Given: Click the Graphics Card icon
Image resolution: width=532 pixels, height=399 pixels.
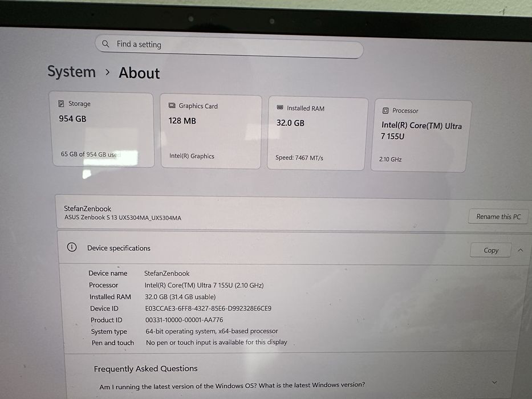Looking at the screenshot, I should point(172,105).
